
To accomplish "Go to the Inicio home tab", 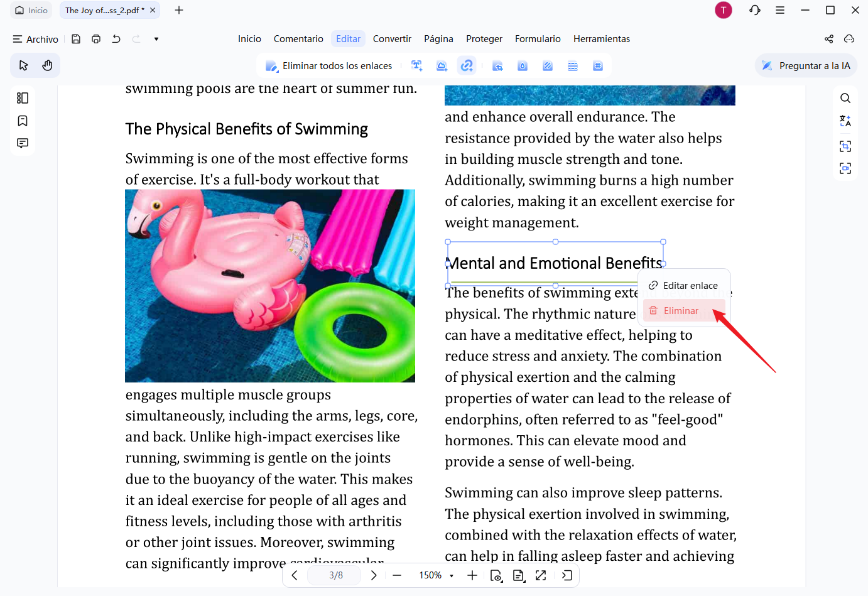I will click(x=31, y=10).
